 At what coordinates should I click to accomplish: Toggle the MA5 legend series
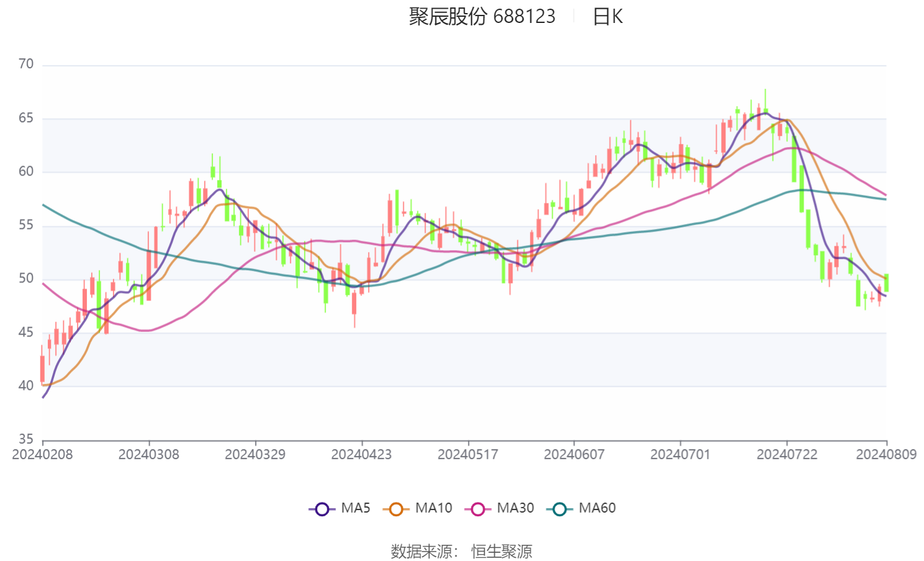click(339, 508)
